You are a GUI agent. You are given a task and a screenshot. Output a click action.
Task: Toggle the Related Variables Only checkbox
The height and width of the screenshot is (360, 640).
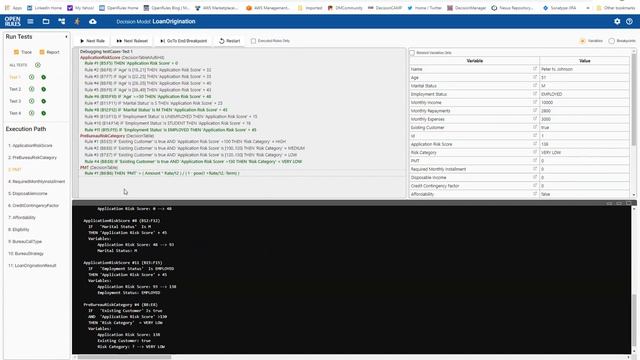[x=412, y=53]
